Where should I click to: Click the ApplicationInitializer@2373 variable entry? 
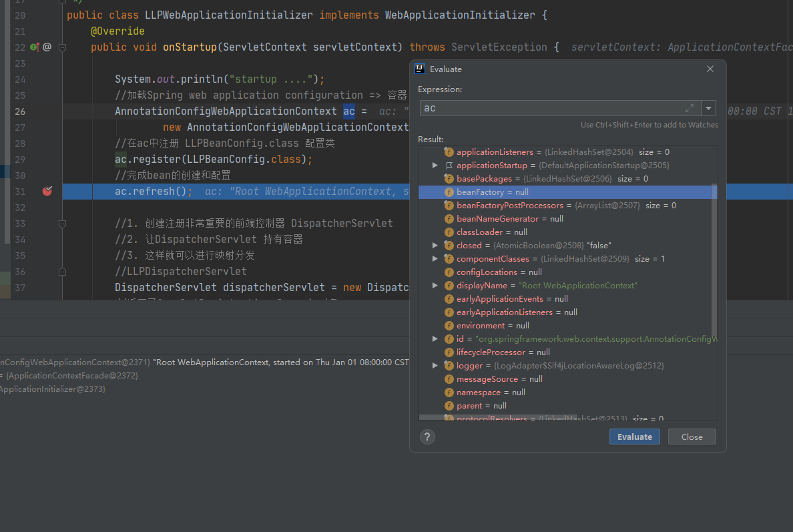coord(53,389)
